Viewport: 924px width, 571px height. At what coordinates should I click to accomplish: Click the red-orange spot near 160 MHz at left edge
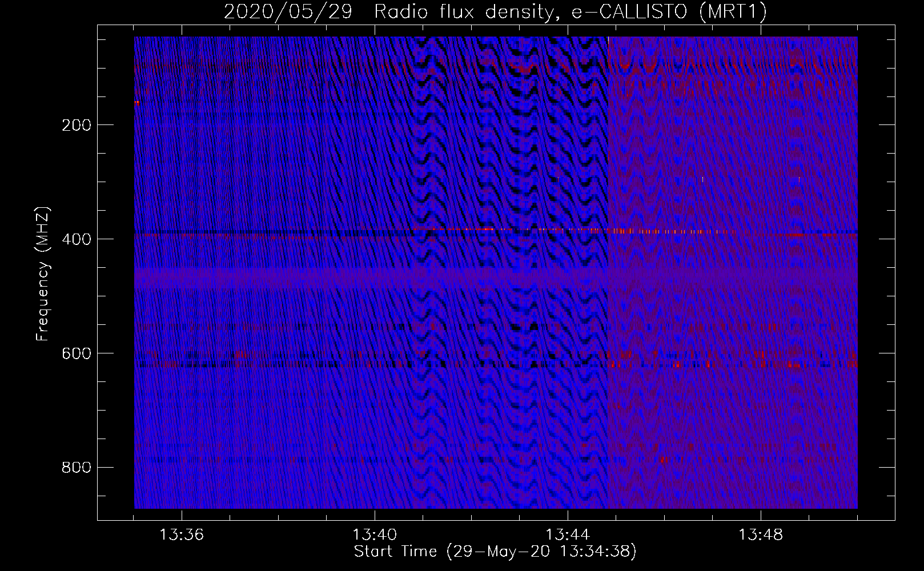137,103
